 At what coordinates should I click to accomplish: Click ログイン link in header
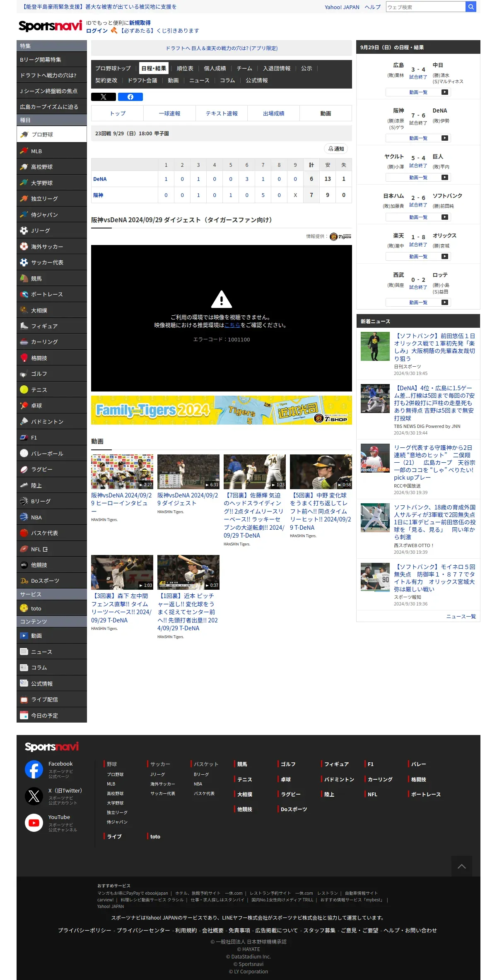coord(97,31)
